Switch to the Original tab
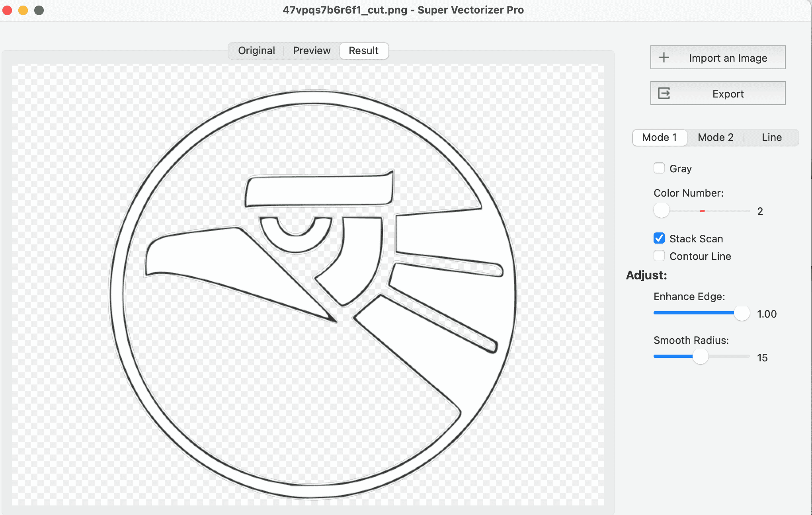The image size is (812, 515). coord(256,51)
